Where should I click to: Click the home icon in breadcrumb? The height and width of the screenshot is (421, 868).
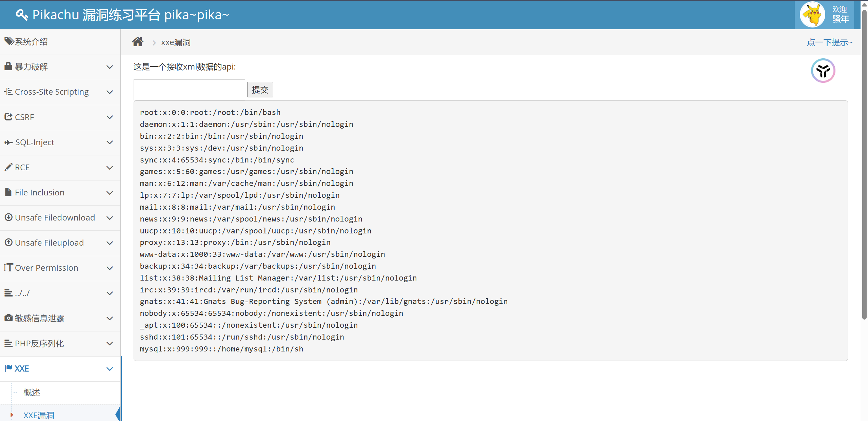[137, 42]
